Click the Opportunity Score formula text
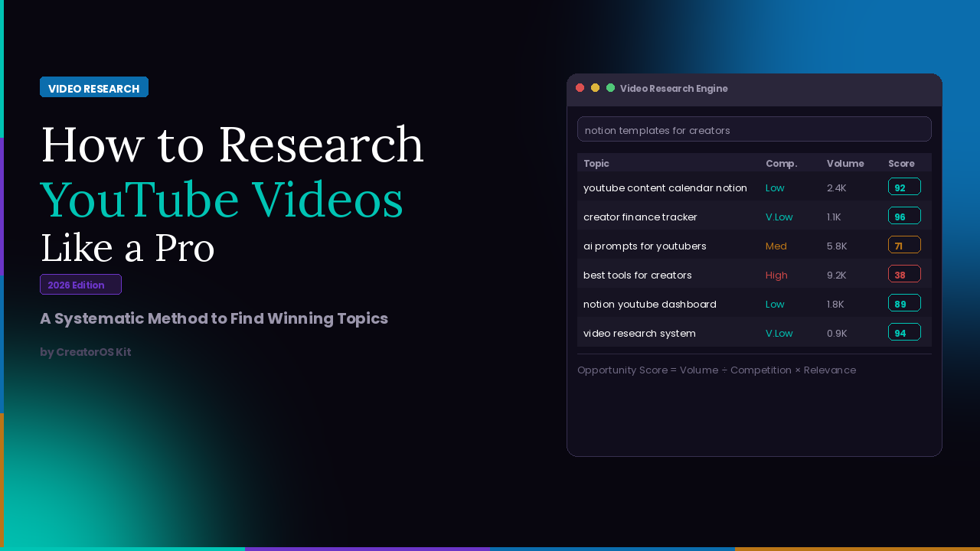 point(717,370)
